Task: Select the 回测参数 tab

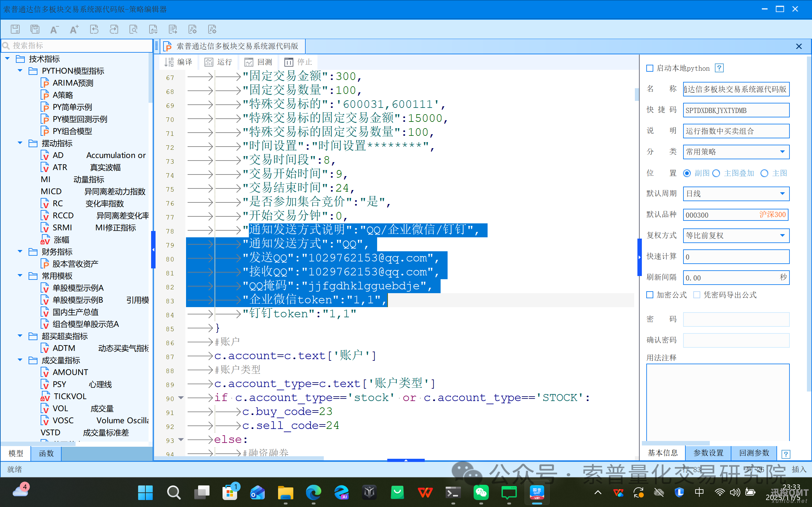Action: click(753, 453)
